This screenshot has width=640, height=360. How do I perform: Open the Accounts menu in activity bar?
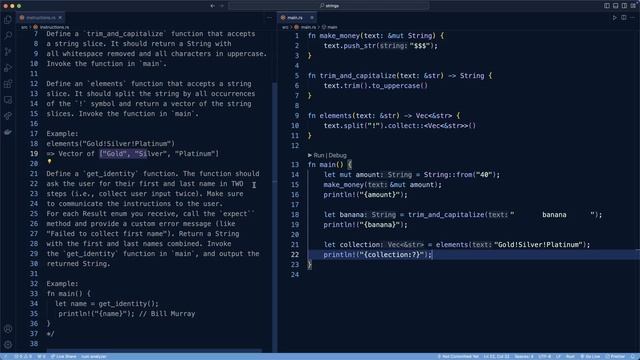8,329
